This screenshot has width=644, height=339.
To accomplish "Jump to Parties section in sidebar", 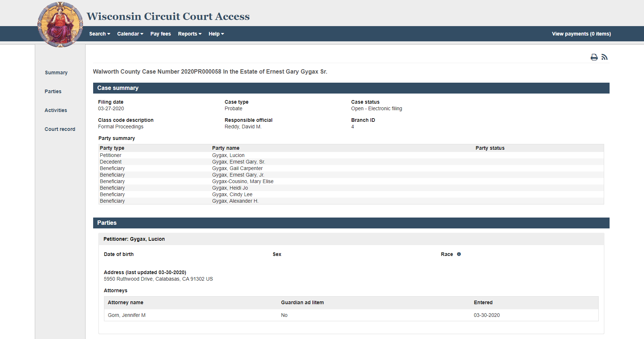I will (53, 91).
